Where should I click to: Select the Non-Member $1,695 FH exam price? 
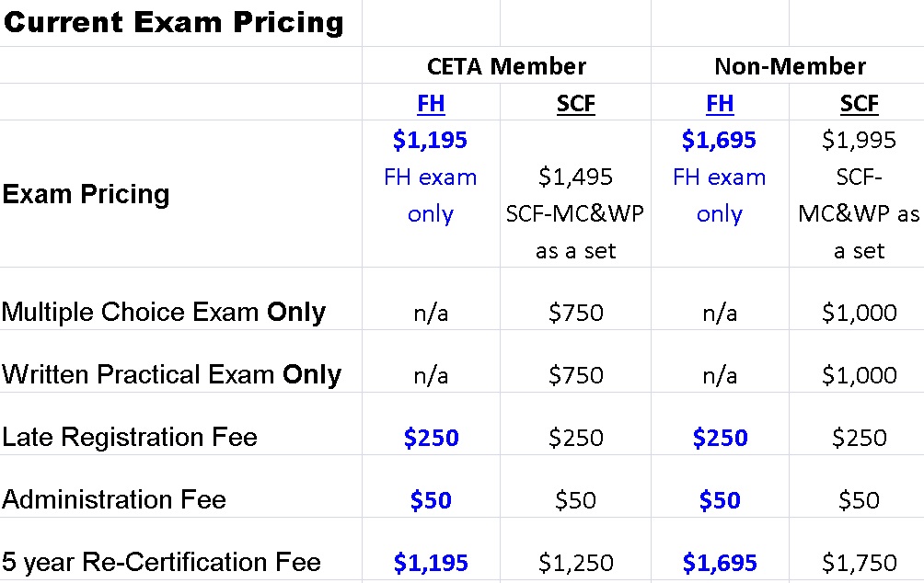coord(719,140)
